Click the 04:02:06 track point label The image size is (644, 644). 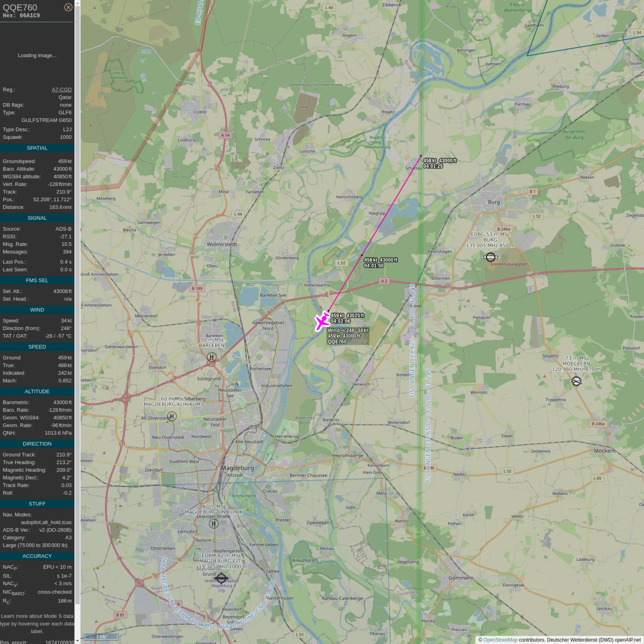tap(340, 321)
